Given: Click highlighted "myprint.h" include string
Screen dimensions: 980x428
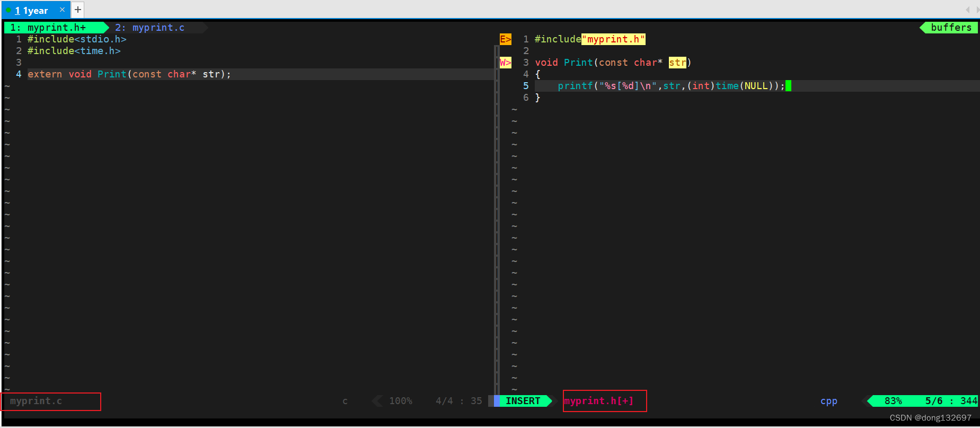Looking at the screenshot, I should coord(614,39).
